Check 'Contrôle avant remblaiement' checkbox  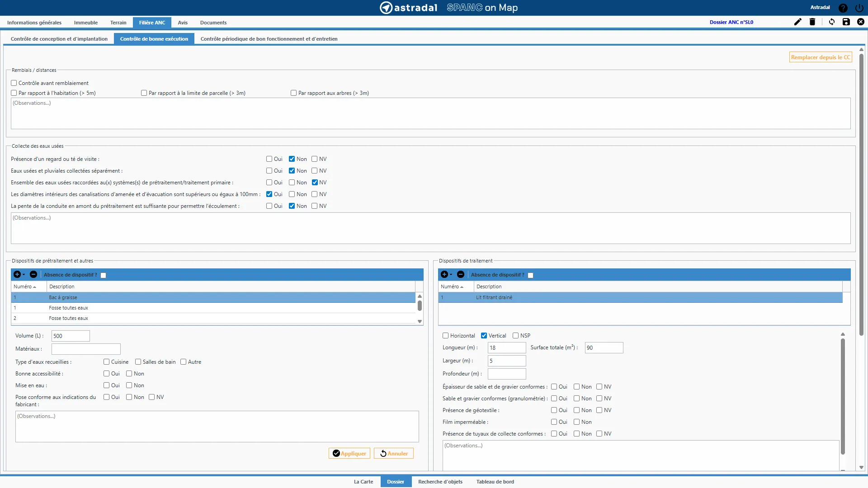14,83
